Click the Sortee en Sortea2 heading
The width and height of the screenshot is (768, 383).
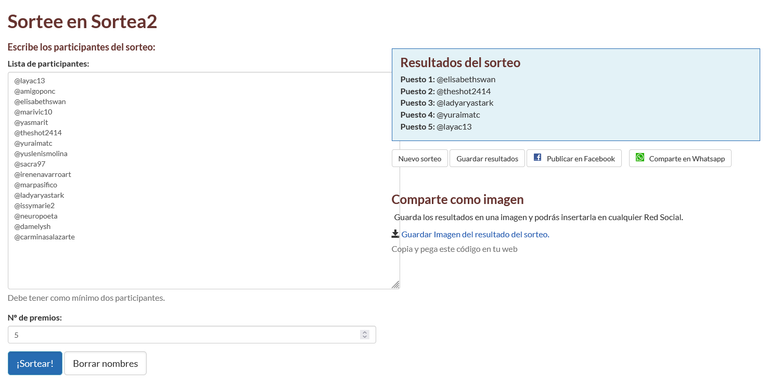point(82,22)
